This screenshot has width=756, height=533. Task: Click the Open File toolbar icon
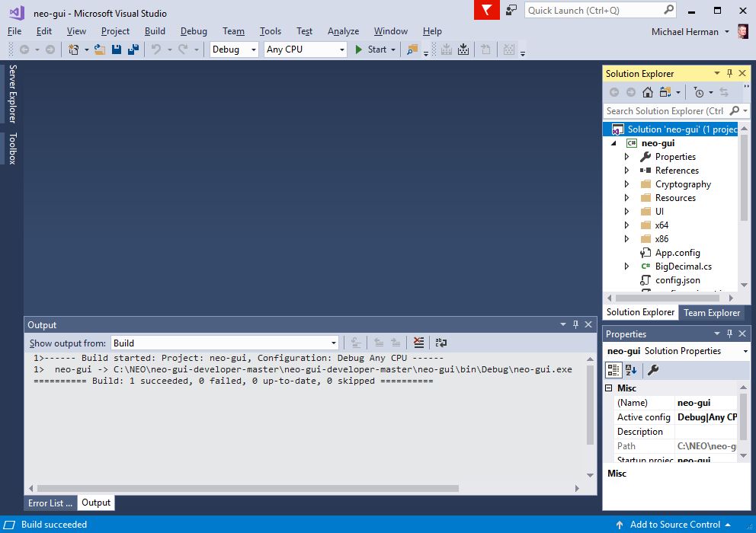pos(99,49)
